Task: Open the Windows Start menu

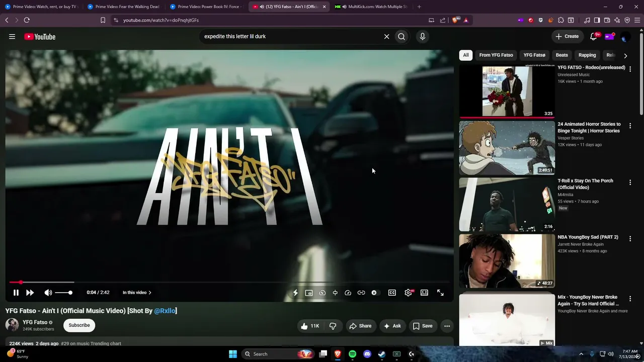Action: tap(233, 354)
